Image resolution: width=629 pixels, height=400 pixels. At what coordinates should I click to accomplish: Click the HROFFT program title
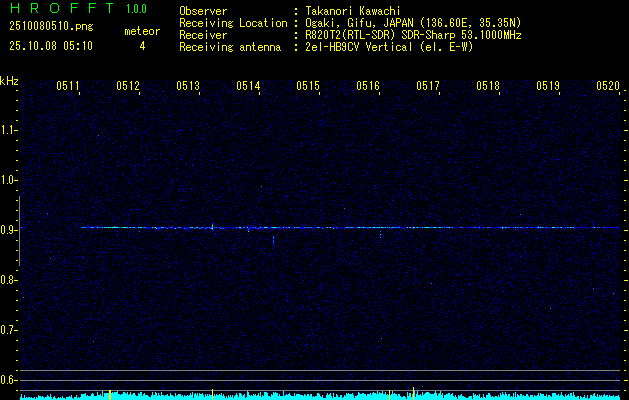[61, 9]
